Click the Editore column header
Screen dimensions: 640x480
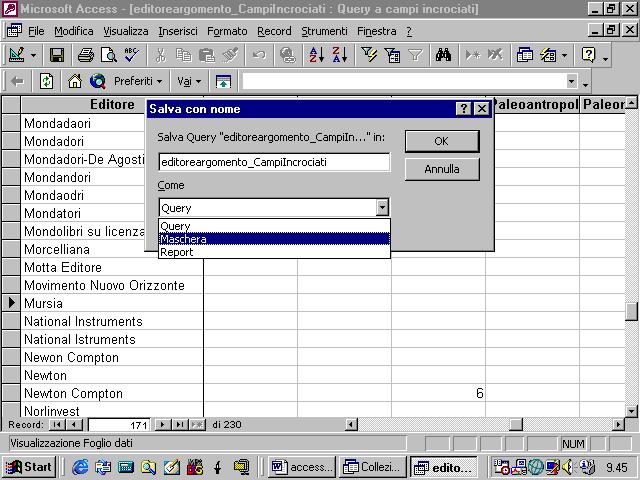(112, 104)
